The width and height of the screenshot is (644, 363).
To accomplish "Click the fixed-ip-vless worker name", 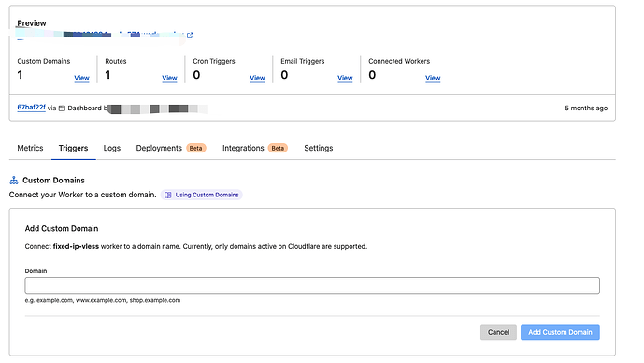I will click(x=76, y=246).
